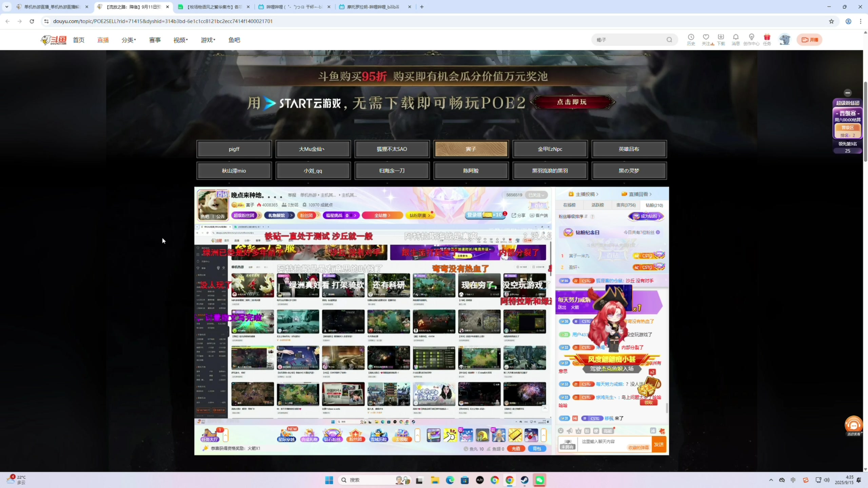Viewport: 868px width, 488px height.
Task: Expand the arrow after 去领取 activities
Action: (417, 435)
